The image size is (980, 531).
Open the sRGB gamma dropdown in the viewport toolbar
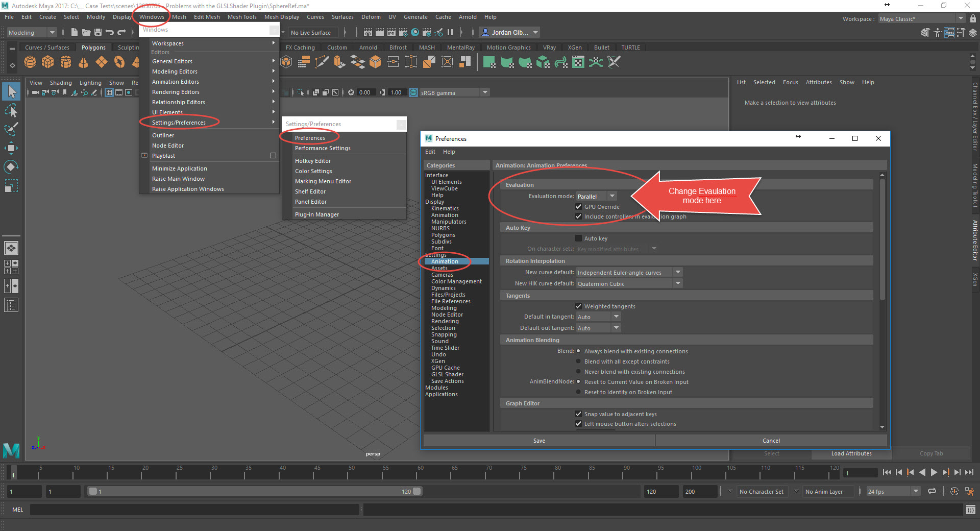click(x=484, y=92)
